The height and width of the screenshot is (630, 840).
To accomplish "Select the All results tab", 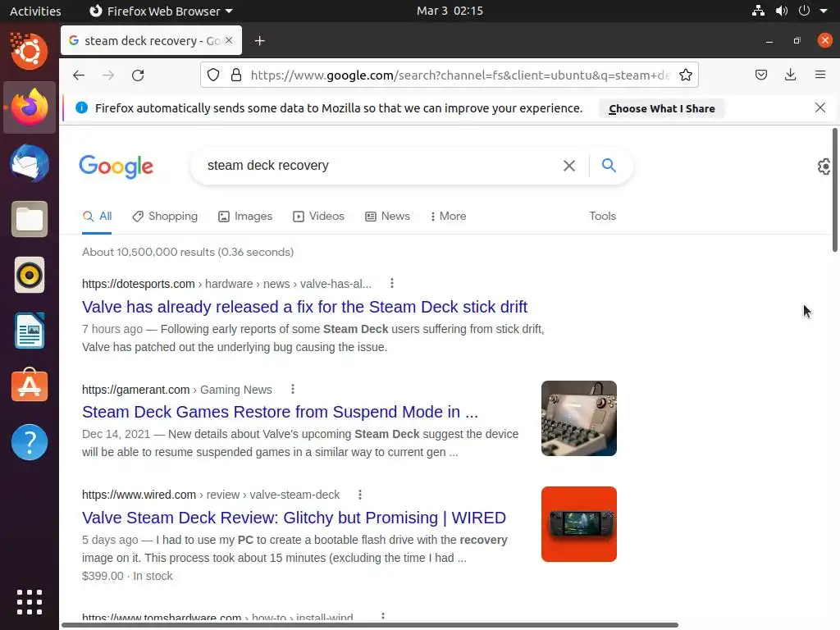I will [97, 216].
